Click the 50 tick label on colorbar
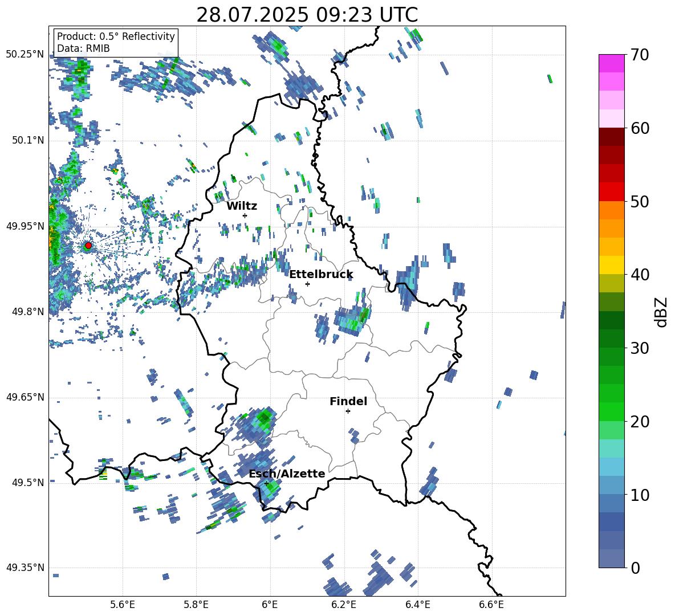The height and width of the screenshot is (616, 675). [640, 201]
